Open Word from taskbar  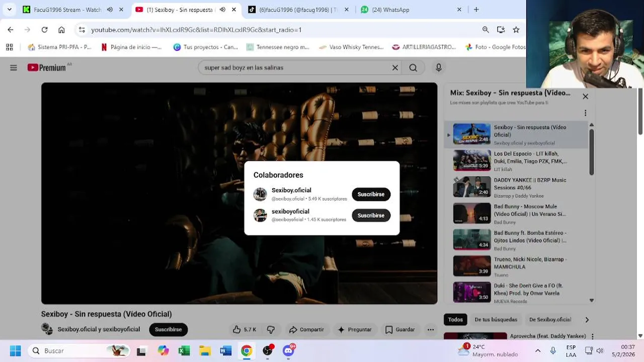click(x=226, y=350)
